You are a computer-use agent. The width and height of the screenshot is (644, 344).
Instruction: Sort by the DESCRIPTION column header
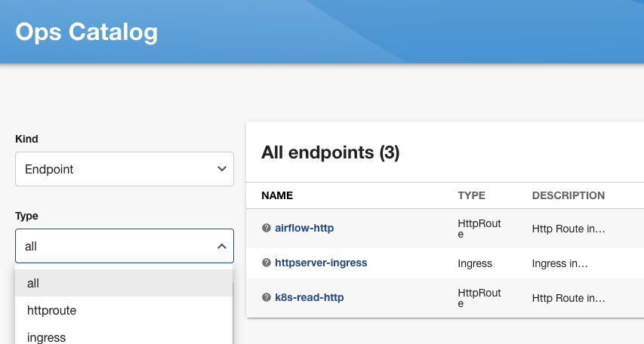tap(569, 195)
